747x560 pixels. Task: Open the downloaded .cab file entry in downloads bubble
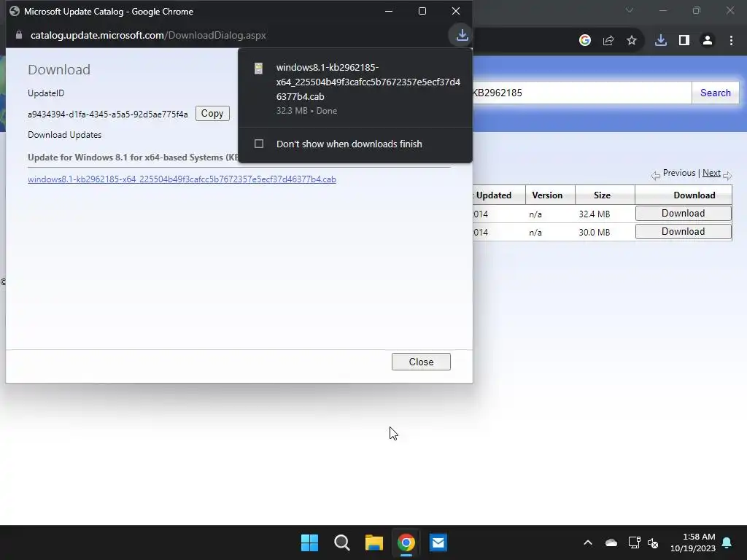click(355, 88)
